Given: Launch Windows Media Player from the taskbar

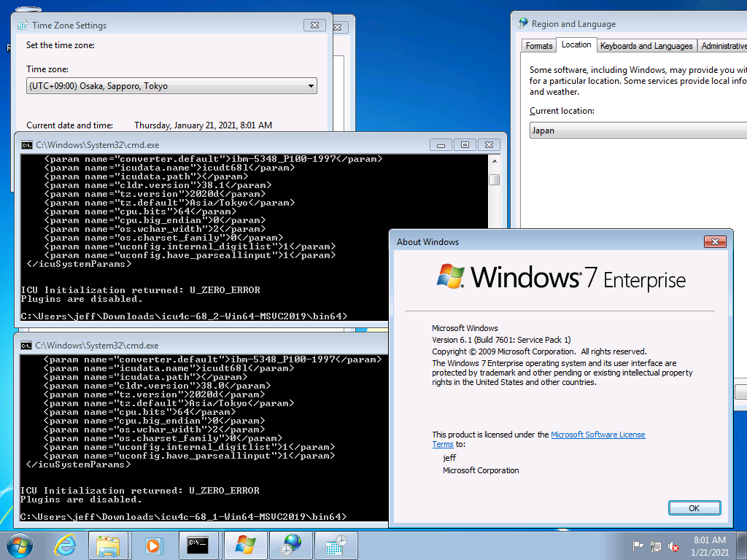Looking at the screenshot, I should coord(153,545).
